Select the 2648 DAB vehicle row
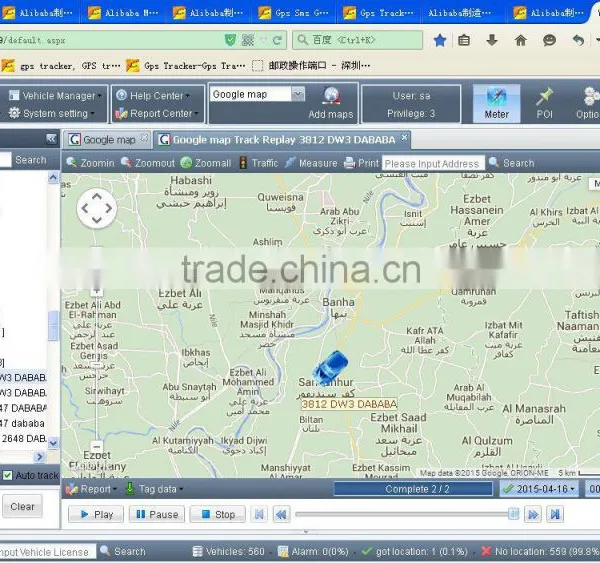Screen dimensions: 600x563 click(x=23, y=438)
